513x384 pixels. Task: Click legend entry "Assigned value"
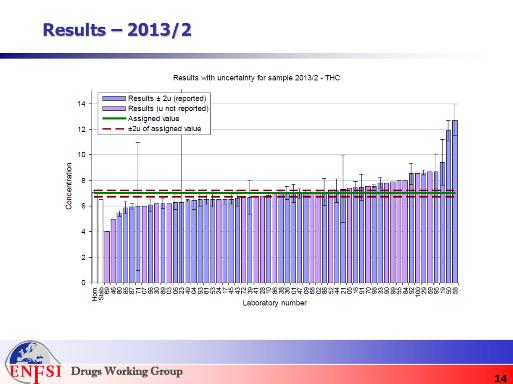(154, 118)
